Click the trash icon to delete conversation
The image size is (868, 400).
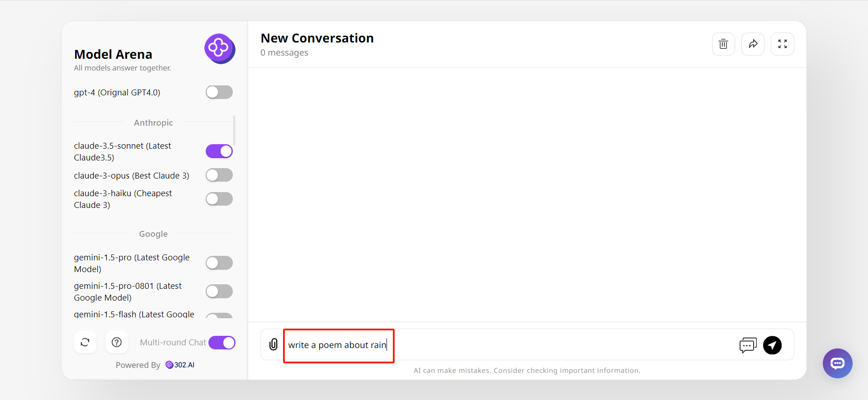[723, 44]
